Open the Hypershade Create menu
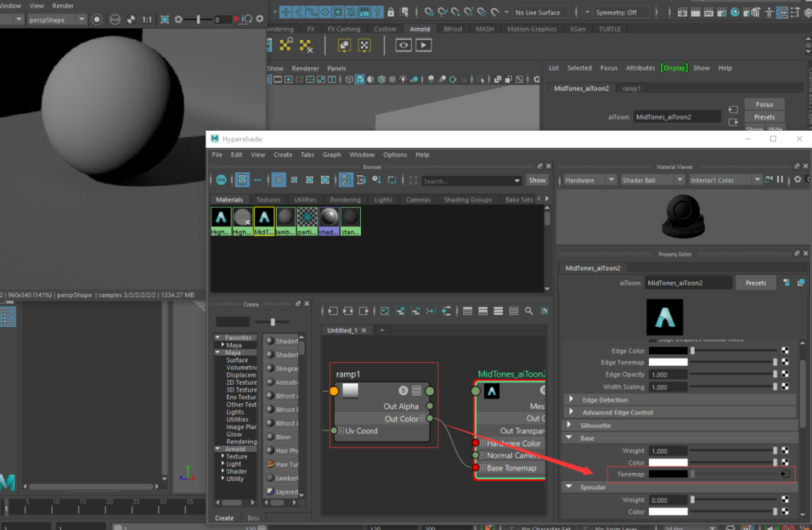 (283, 155)
